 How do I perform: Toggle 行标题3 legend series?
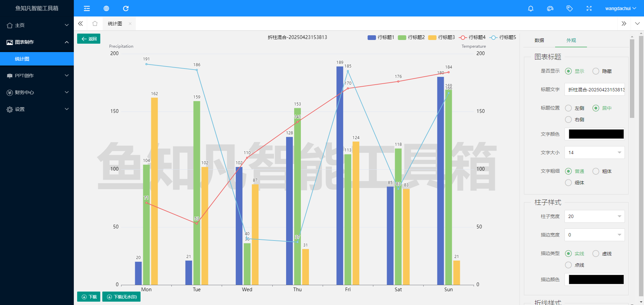[x=441, y=37]
